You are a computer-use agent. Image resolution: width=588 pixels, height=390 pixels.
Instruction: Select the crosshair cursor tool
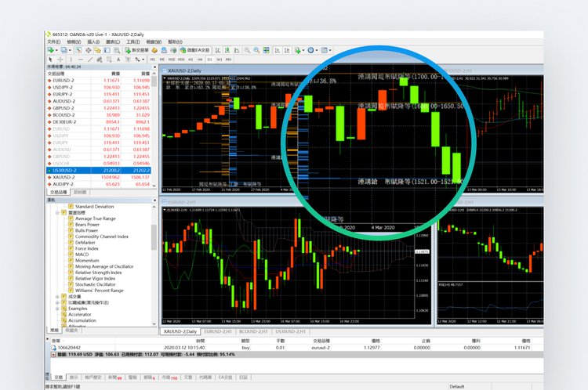click(x=60, y=59)
